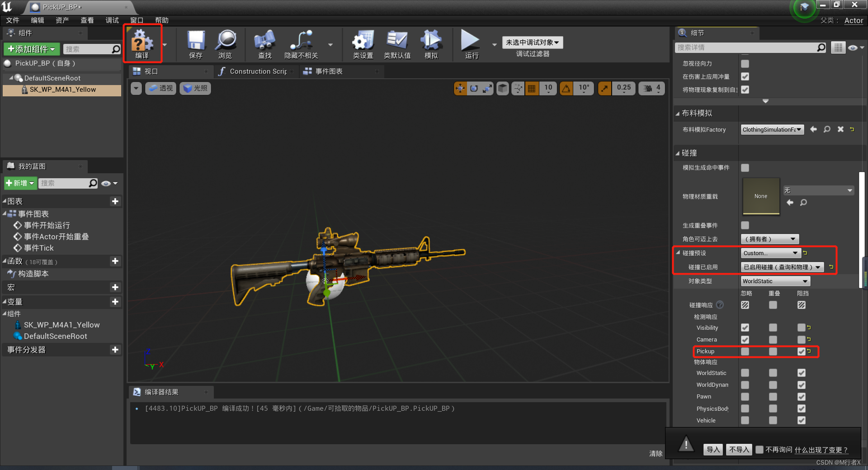Start 模拟 simulation icon

click(x=431, y=44)
